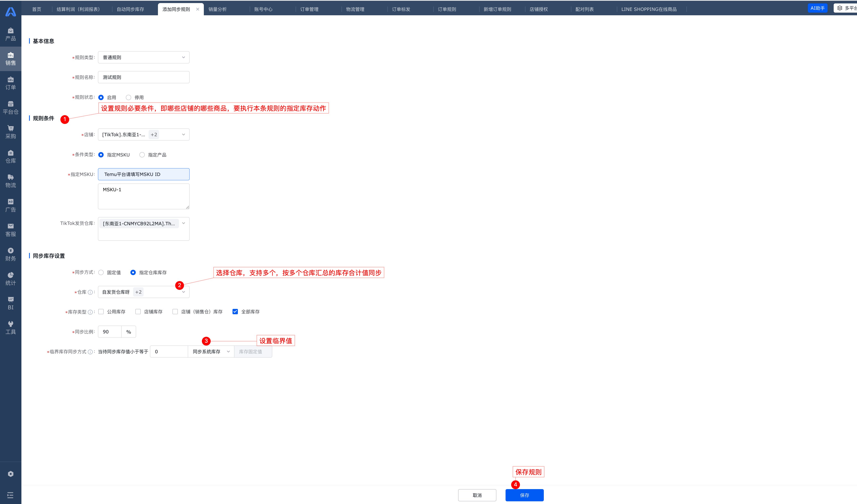Open the 统计 sidebar module
Screen dimensions: 857x504
coord(11,279)
